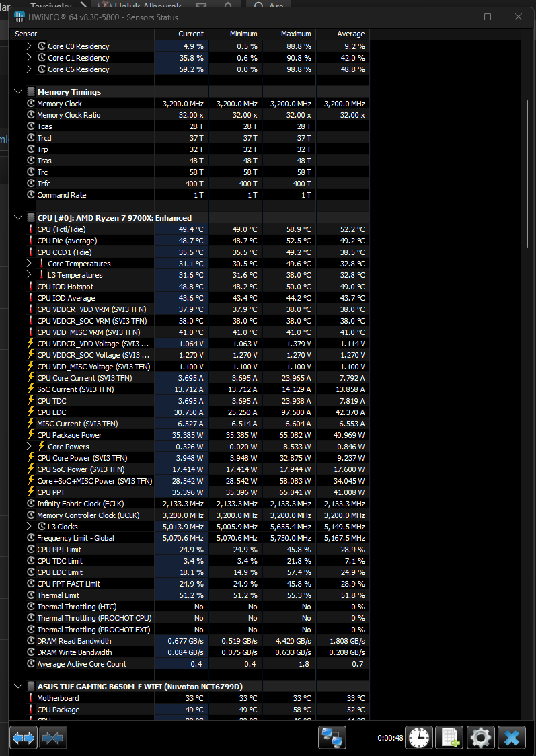Start logging with the sheet plus icon
The image size is (536, 756).
click(x=449, y=737)
